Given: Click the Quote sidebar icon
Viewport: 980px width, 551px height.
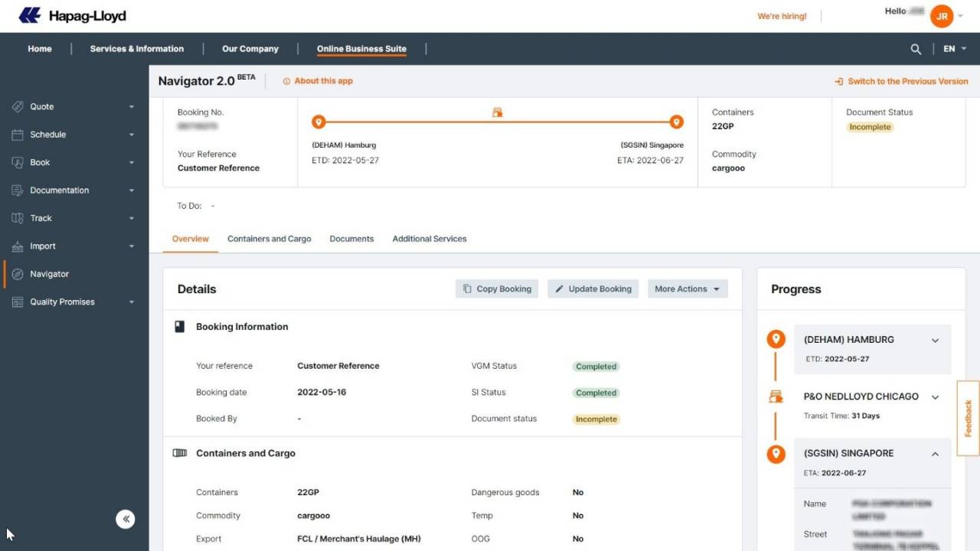Looking at the screenshot, I should 18,107.
